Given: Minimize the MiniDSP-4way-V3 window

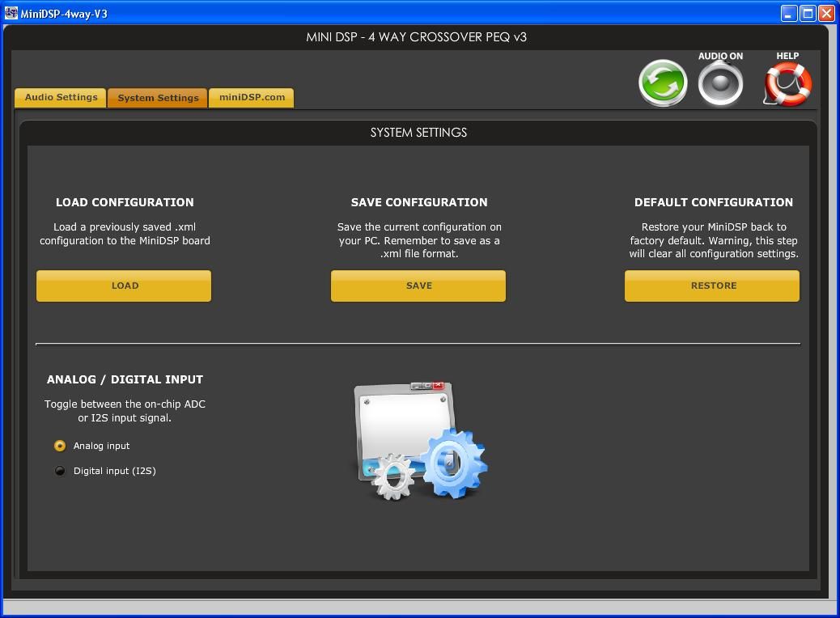Looking at the screenshot, I should 789,13.
